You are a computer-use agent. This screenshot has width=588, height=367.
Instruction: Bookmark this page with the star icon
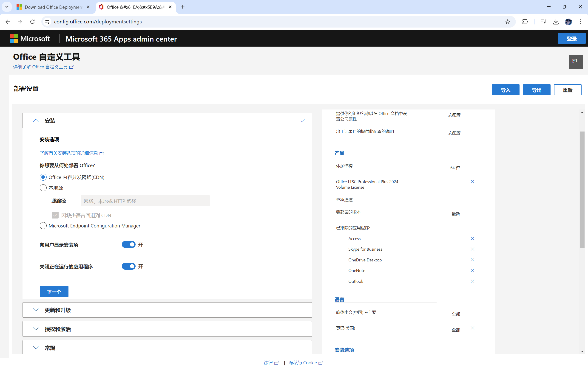coord(508,22)
